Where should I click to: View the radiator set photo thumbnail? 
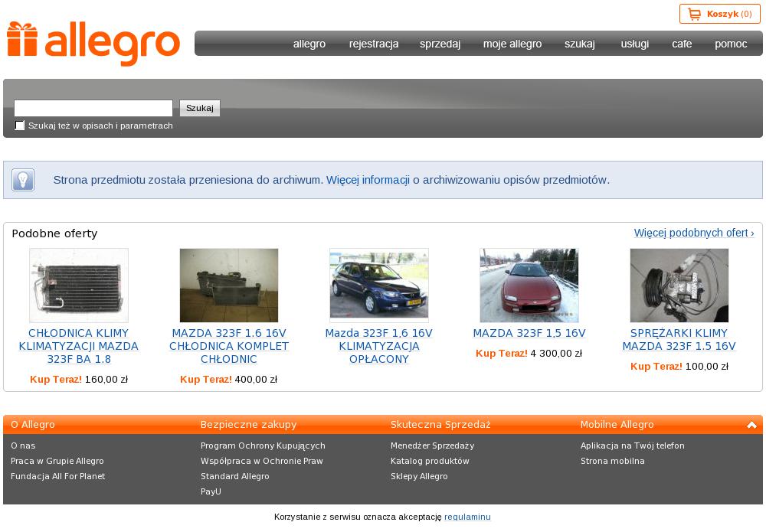click(x=229, y=285)
